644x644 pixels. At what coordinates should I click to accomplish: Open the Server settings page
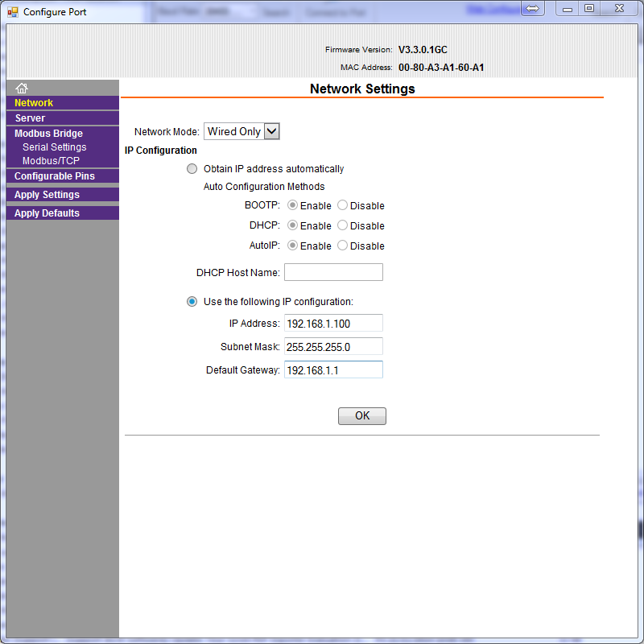tap(31, 118)
